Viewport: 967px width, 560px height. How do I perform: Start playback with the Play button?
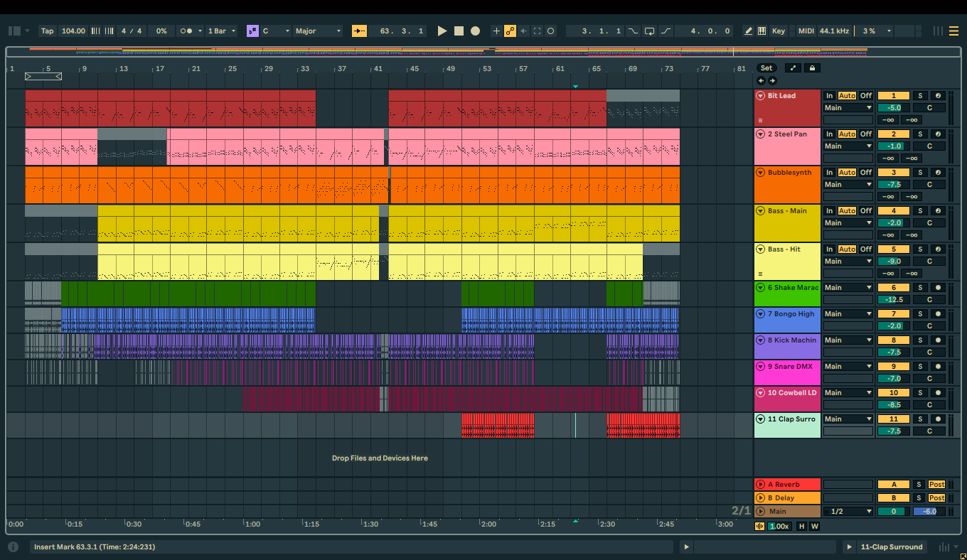point(442,31)
